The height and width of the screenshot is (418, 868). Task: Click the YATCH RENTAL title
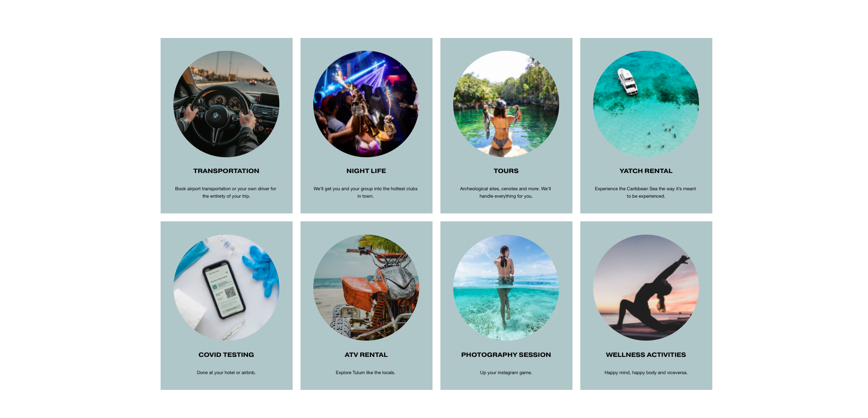pyautogui.click(x=646, y=171)
